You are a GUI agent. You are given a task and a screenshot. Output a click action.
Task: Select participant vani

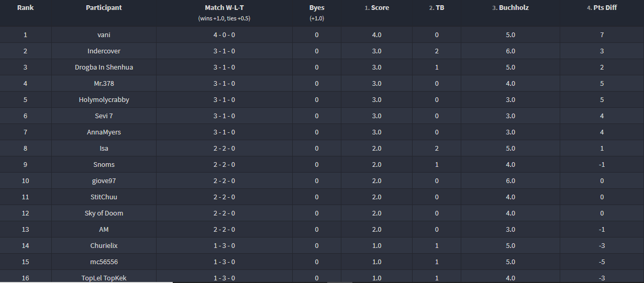[x=104, y=35]
